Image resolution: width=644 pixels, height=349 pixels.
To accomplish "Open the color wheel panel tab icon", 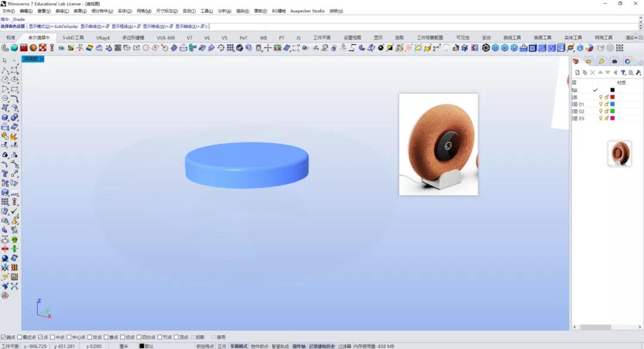I will coord(627,61).
